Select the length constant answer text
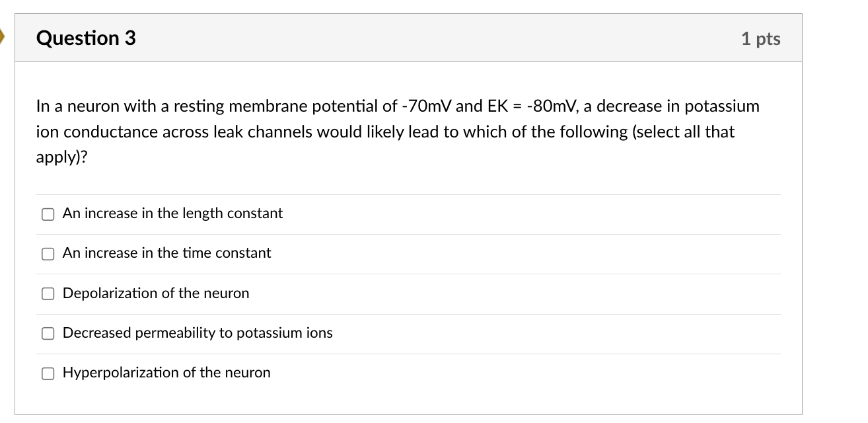Image resolution: width=868 pixels, height=423 pixels. (x=172, y=213)
